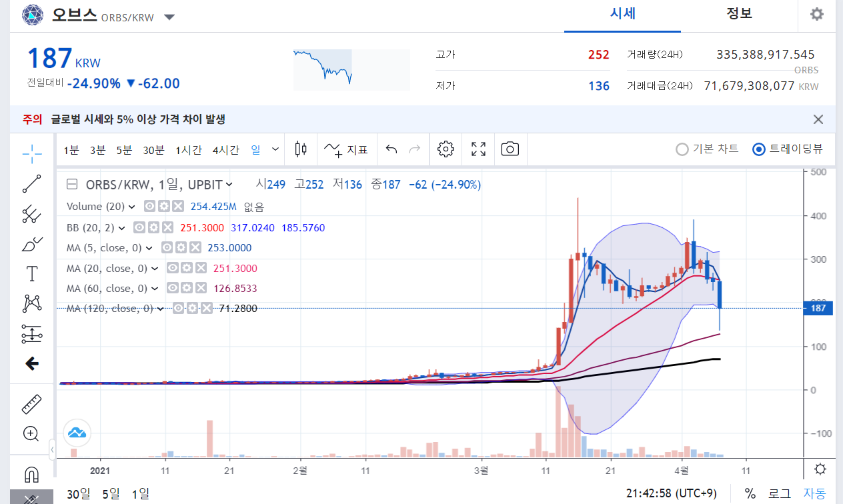Redo the last chart action
The width and height of the screenshot is (843, 504).
(415, 149)
